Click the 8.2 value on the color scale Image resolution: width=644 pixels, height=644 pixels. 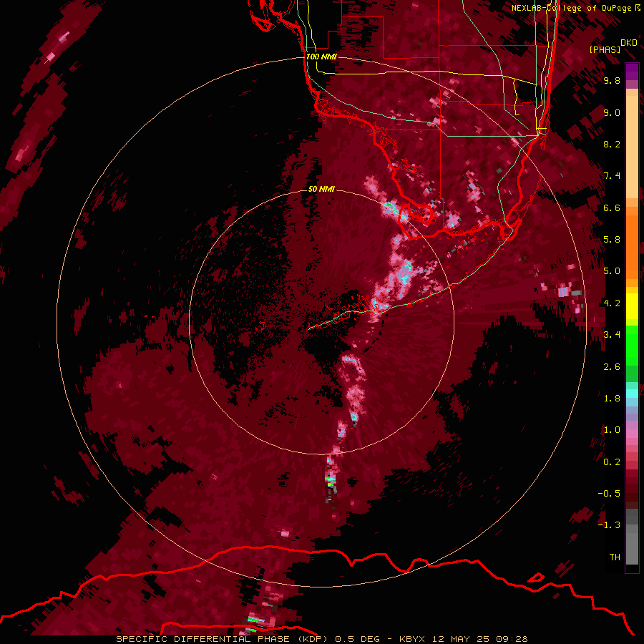coord(612,144)
